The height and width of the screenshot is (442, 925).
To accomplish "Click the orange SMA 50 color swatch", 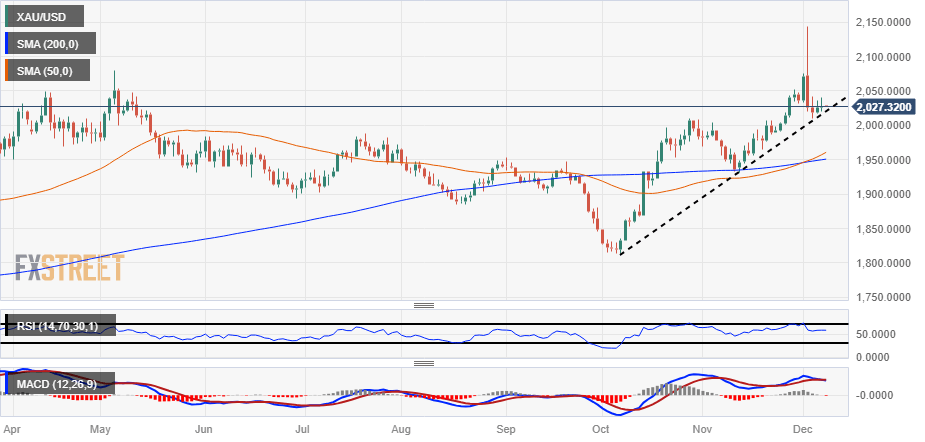I will click(6, 70).
